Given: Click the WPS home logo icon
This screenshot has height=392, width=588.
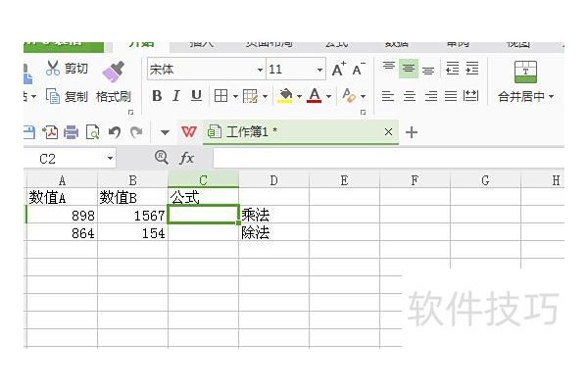Looking at the screenshot, I should pyautogui.click(x=189, y=131).
